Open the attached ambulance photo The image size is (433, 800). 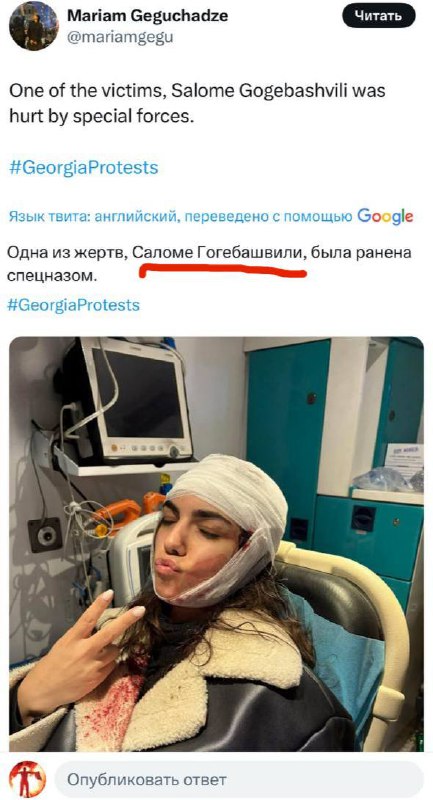[x=216, y=544]
